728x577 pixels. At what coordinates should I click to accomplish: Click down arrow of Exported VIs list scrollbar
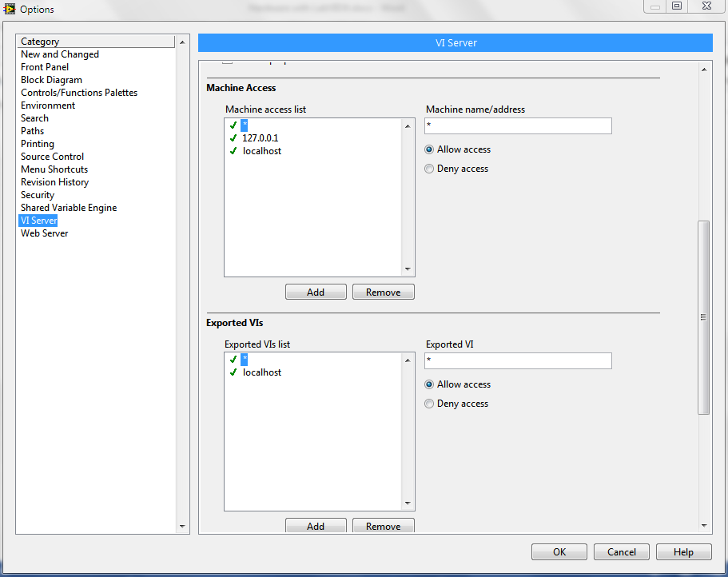click(408, 503)
